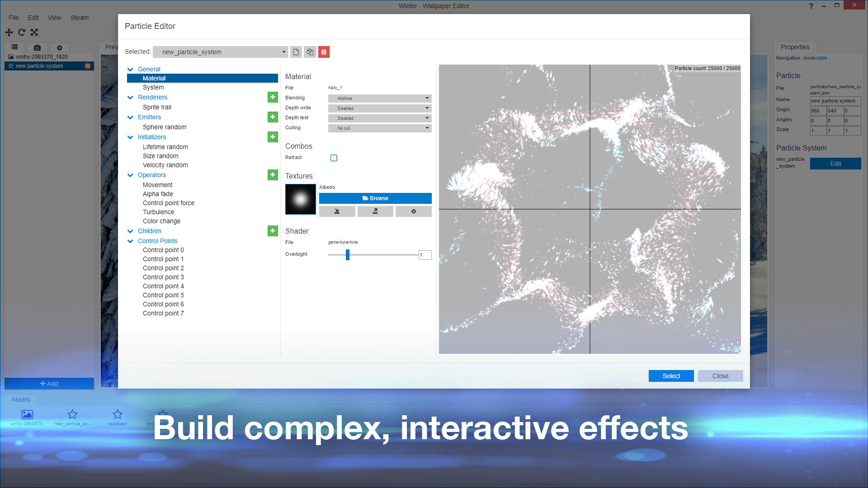Open the selected particle system dropdown
Screen dimensions: 868x488
coord(221,52)
